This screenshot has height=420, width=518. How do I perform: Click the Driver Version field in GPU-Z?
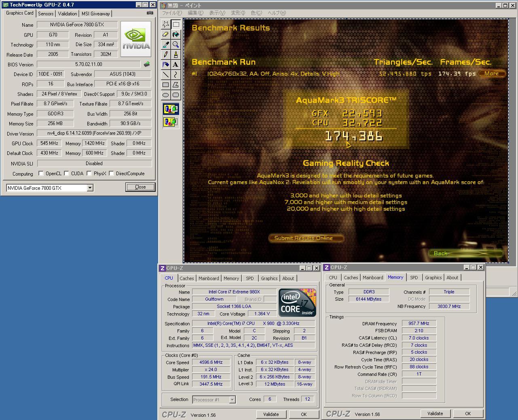[x=94, y=133]
